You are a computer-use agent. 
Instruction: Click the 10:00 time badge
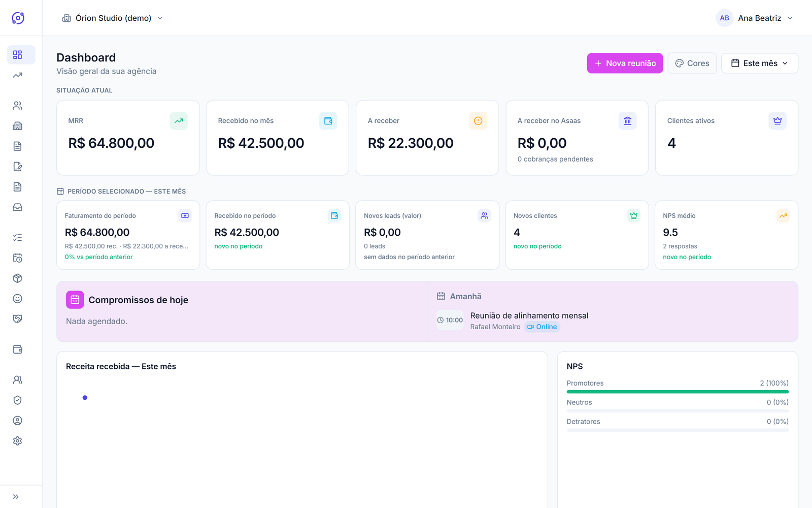tap(450, 320)
